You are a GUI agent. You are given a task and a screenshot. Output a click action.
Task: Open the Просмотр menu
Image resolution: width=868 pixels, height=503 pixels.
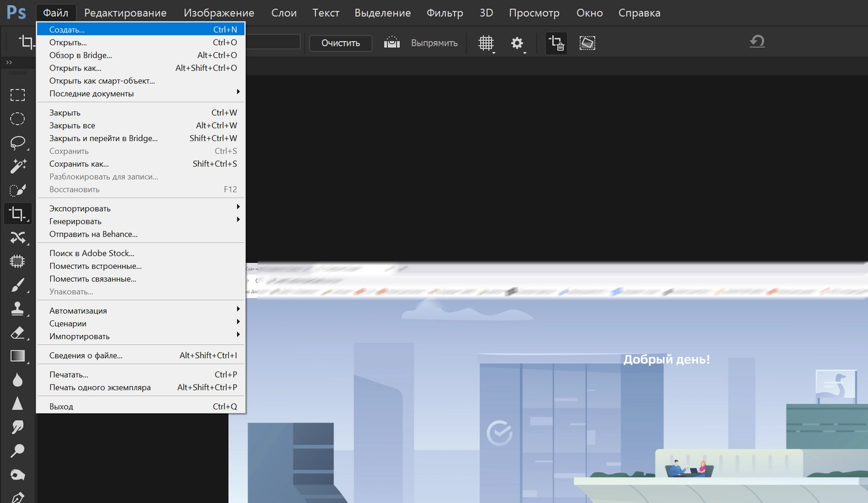pos(534,12)
